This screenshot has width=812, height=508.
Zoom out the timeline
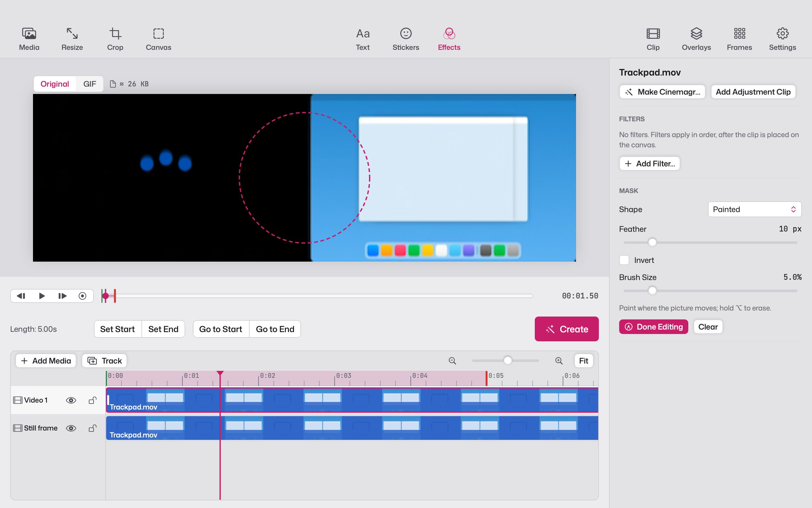tap(452, 360)
